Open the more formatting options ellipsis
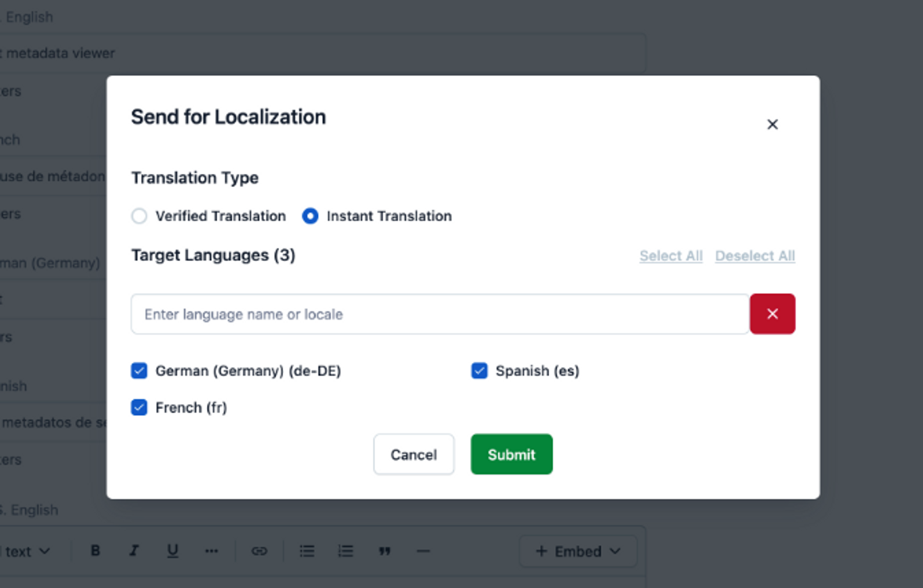Image resolution: width=923 pixels, height=588 pixels. tap(211, 551)
